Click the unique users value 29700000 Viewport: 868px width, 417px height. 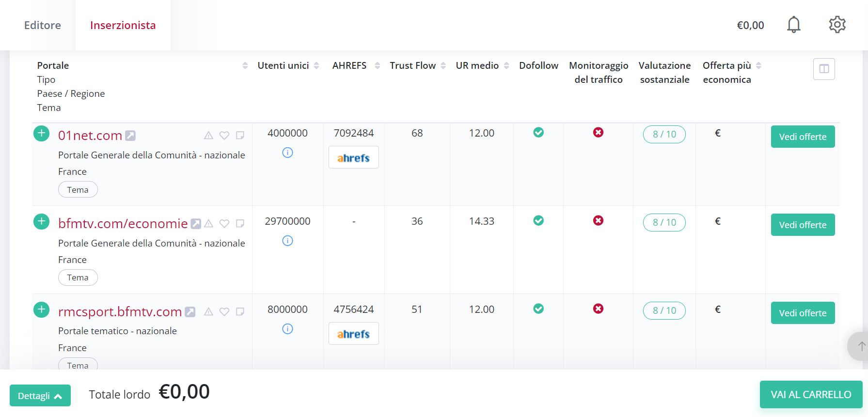(287, 221)
